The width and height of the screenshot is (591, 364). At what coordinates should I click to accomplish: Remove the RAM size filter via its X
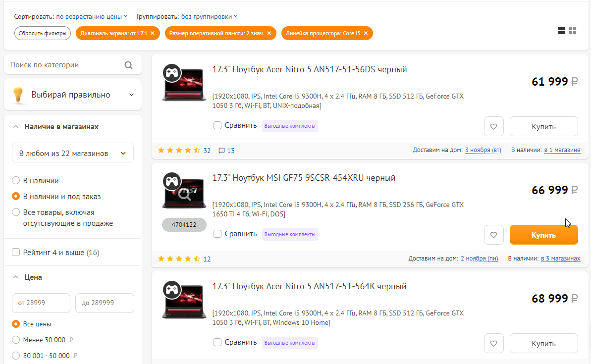269,33
